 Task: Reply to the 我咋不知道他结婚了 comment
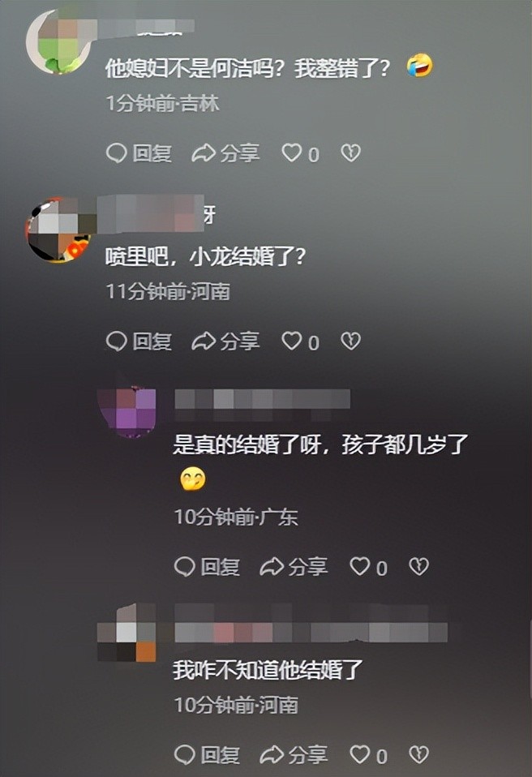coord(207,755)
